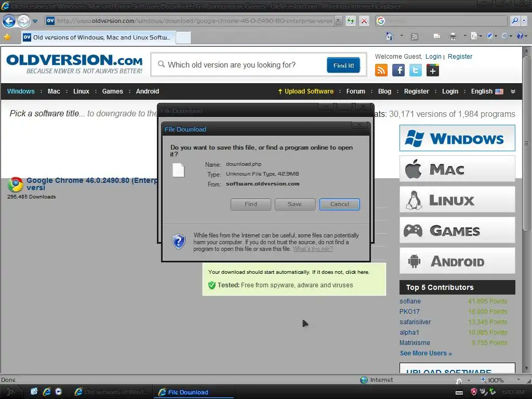Open the English language selector
Screen dimensions: 532x399
pyautogui.click(x=487, y=91)
